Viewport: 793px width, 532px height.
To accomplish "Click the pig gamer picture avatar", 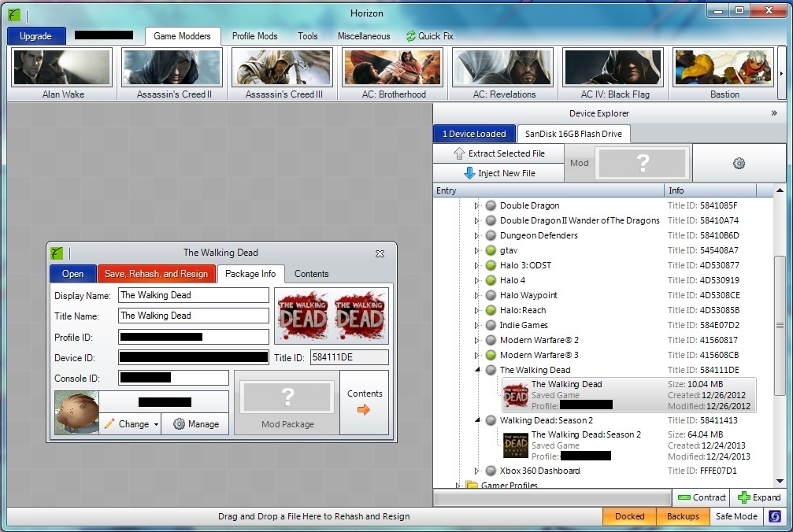I will 77,412.
